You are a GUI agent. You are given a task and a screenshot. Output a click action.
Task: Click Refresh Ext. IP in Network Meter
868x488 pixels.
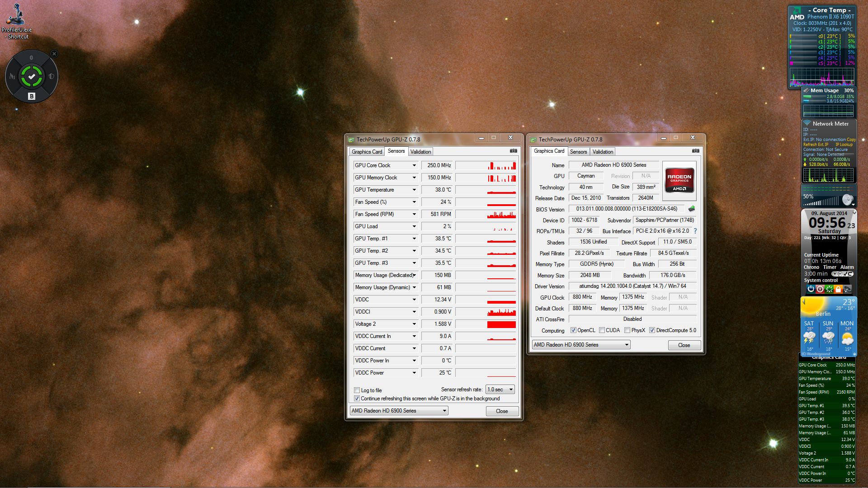pos(816,145)
